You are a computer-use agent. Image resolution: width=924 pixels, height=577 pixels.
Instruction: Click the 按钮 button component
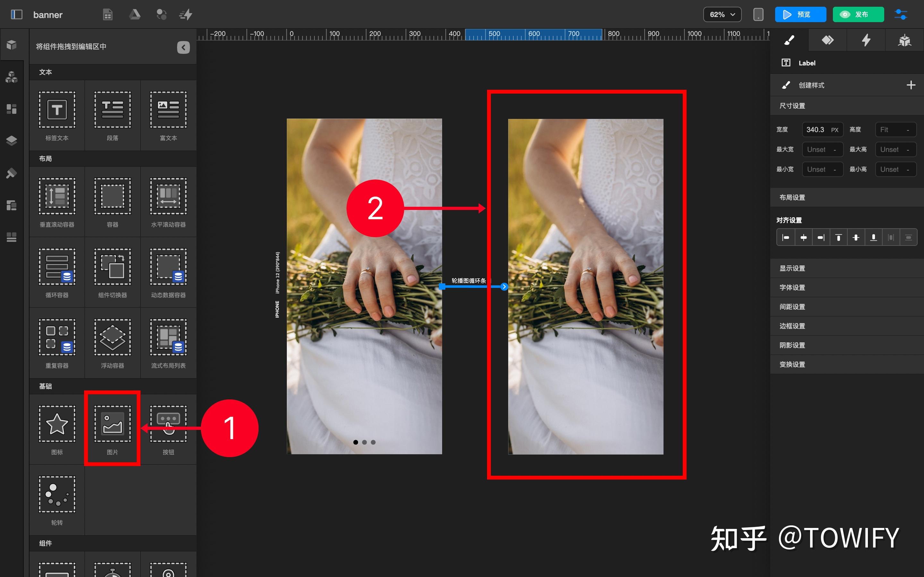click(168, 429)
